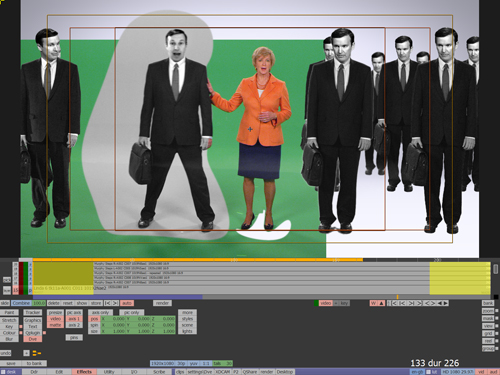This screenshot has width=500, height=375.
Task: Click the save button
Action: (11, 363)
